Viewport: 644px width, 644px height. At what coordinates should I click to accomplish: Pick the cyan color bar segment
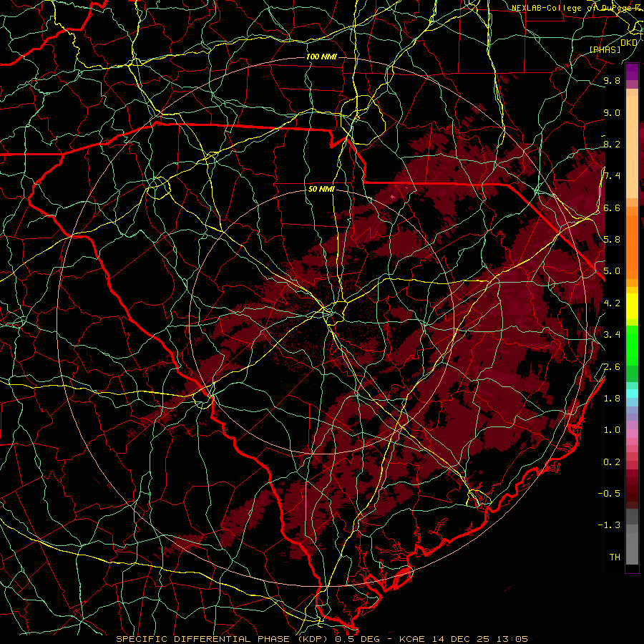(x=632, y=393)
